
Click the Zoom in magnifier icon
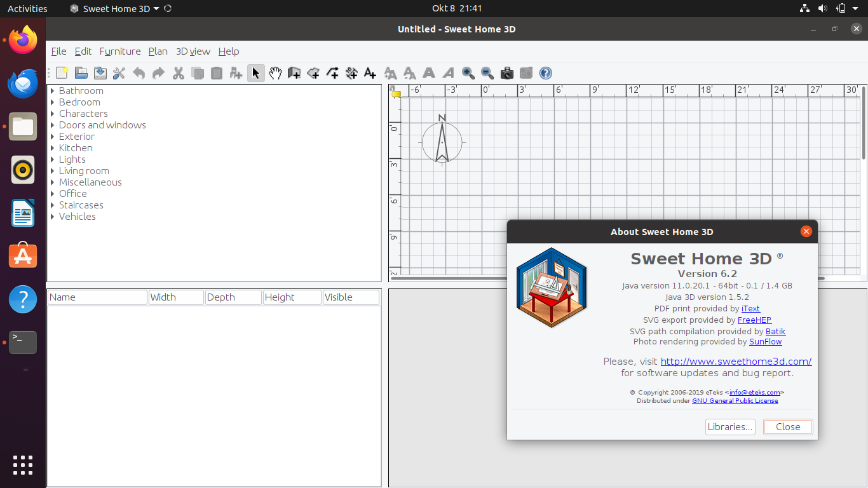point(468,73)
